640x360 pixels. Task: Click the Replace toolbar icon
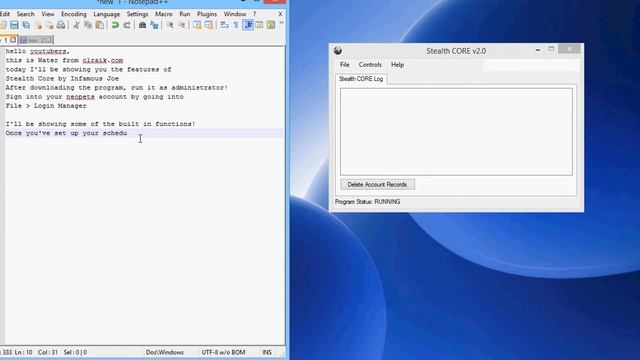coord(154,25)
